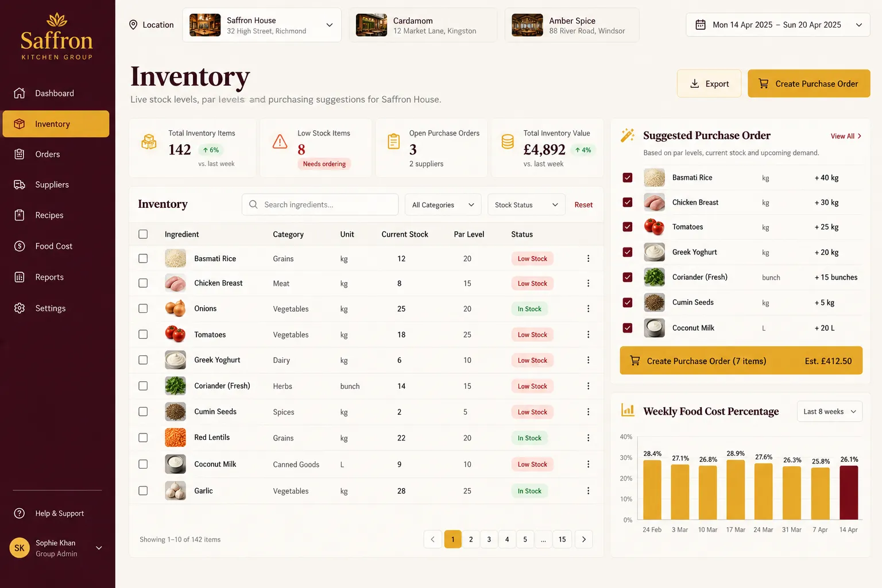The height and width of the screenshot is (588, 882).
Task: Click Create Purchase Order (7 items) button
Action: coord(741,361)
